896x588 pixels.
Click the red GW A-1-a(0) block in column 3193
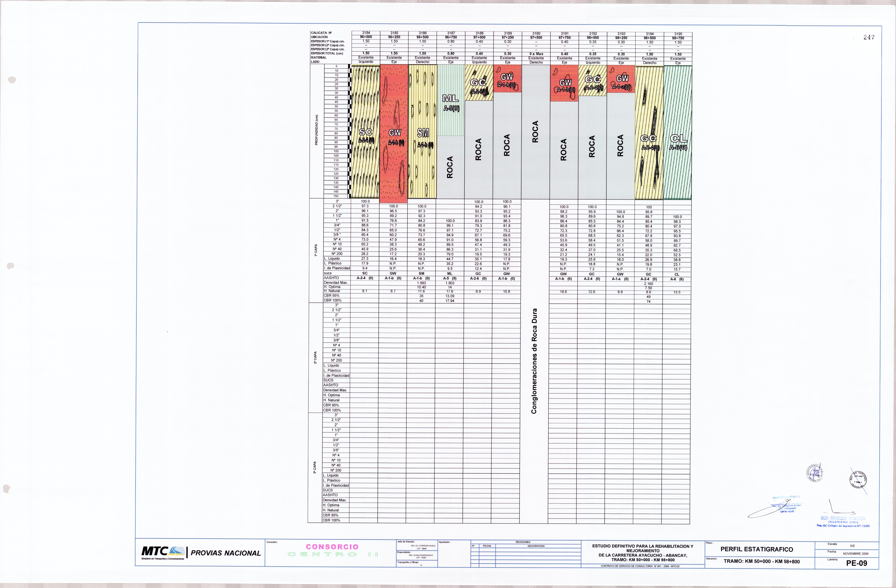point(621,79)
